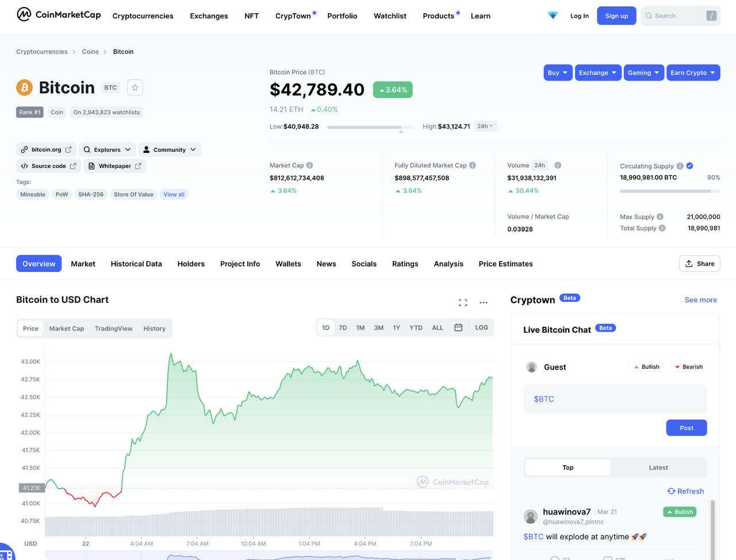Open the Learn nav item
This screenshot has height=560, width=736.
(x=481, y=16)
